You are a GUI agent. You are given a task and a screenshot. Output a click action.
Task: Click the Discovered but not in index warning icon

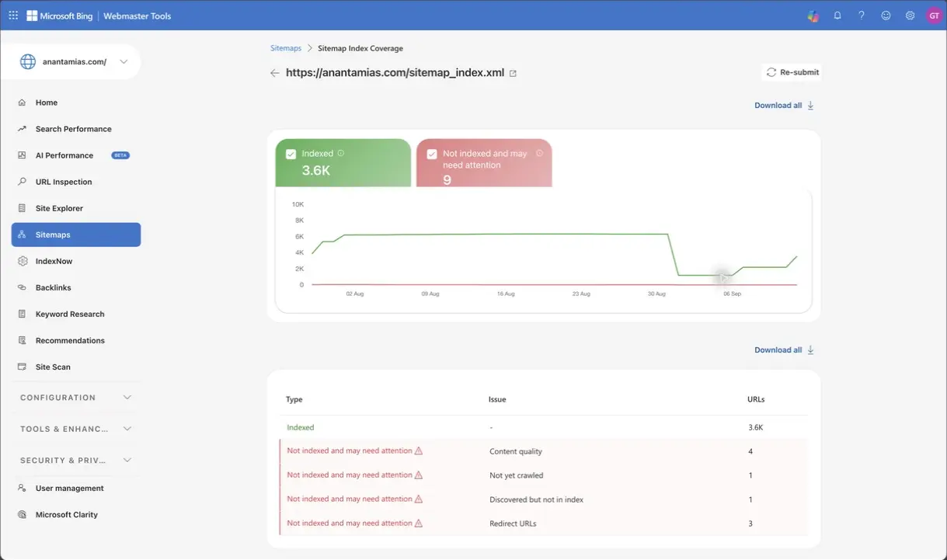point(419,499)
